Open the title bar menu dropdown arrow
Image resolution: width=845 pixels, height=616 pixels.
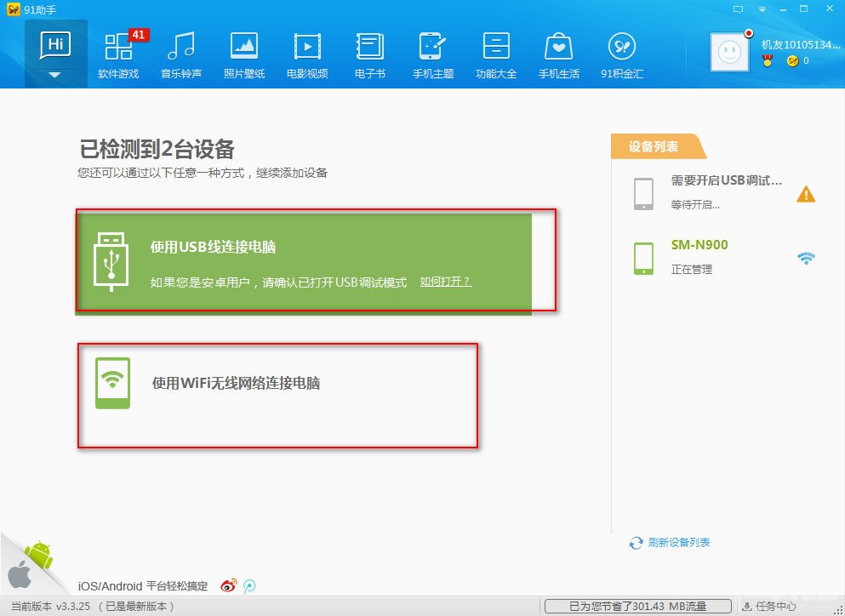click(x=762, y=9)
